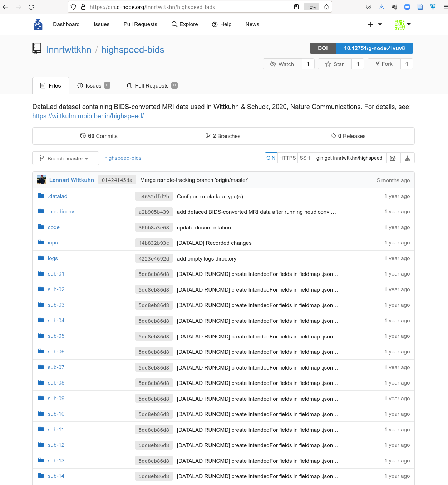
Task: Open the browser downloads panel
Action: coord(381,7)
